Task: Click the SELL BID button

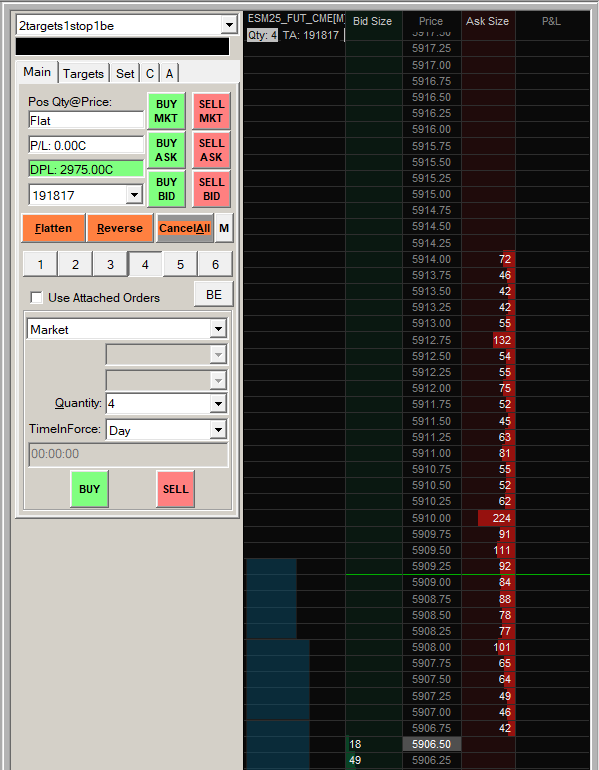Action: (x=211, y=189)
